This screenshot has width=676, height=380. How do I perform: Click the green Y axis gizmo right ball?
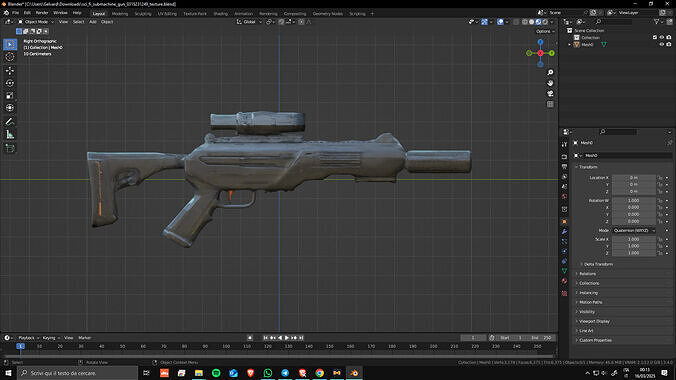tap(552, 53)
